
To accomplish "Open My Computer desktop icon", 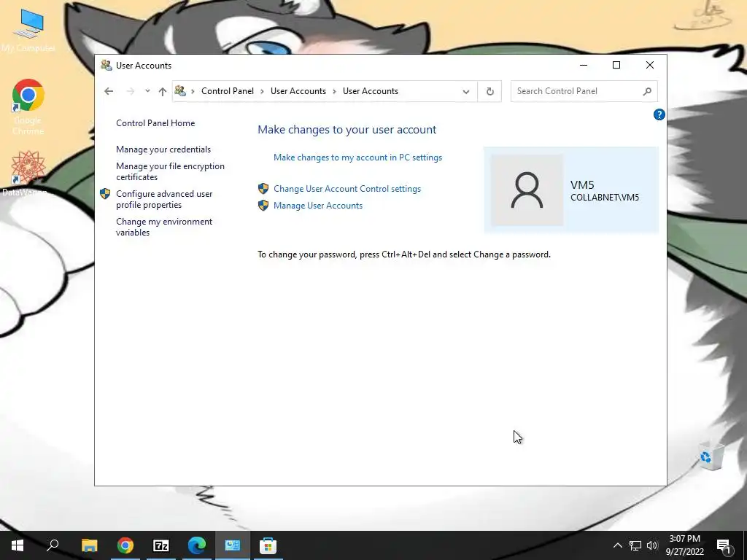I will coord(28,31).
